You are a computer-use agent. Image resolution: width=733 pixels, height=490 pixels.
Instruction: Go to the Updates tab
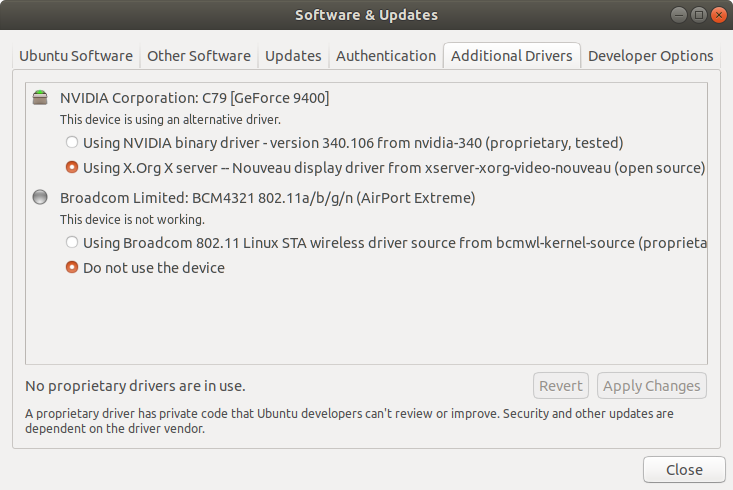293,56
